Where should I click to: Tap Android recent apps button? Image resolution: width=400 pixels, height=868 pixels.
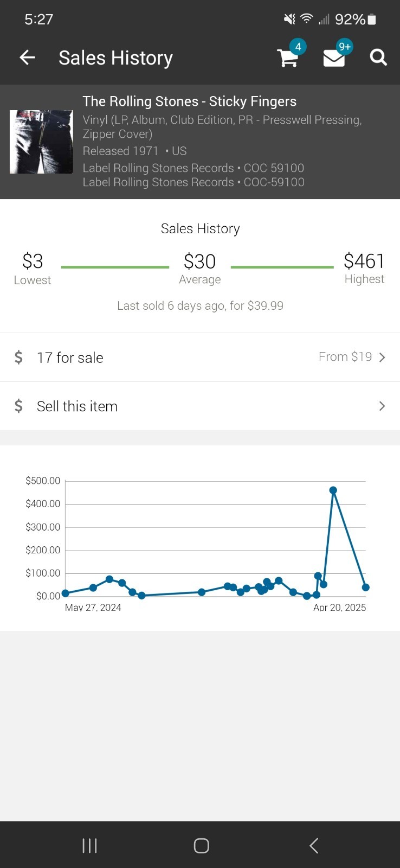[89, 845]
